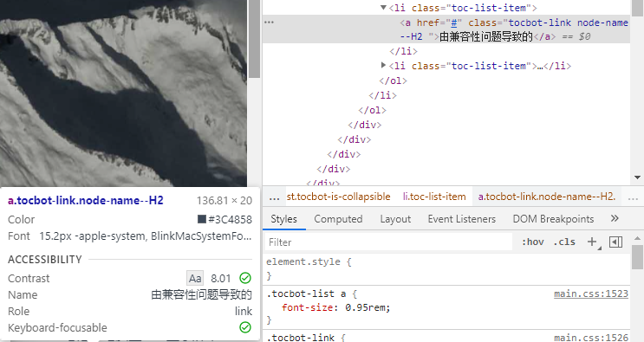The image size is (644, 342).
Task: Click the page scrollbar thumb beside mountain image
Action: click(x=255, y=39)
